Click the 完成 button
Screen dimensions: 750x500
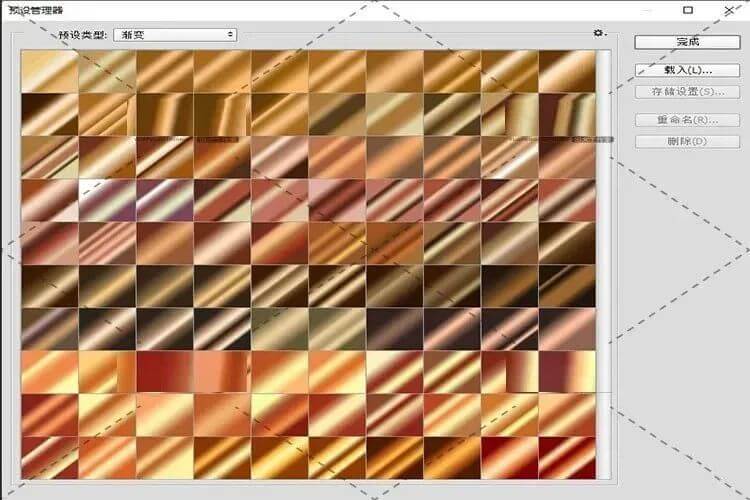coord(687,42)
